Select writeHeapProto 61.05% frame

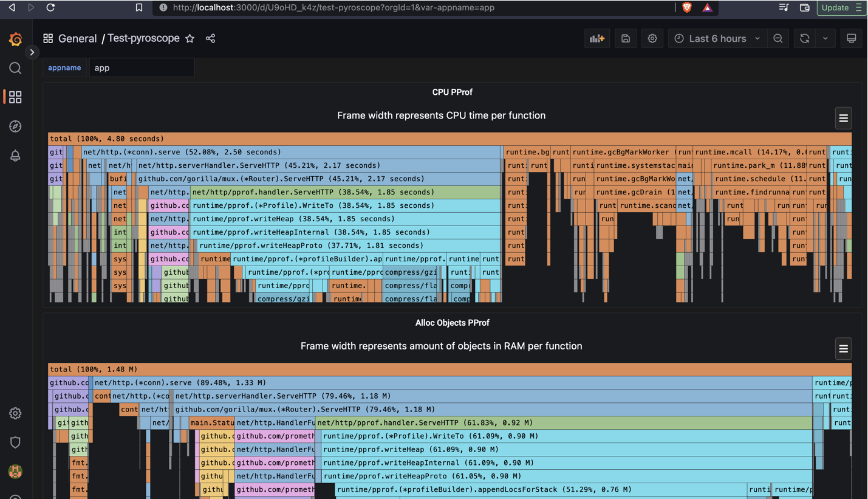point(567,476)
